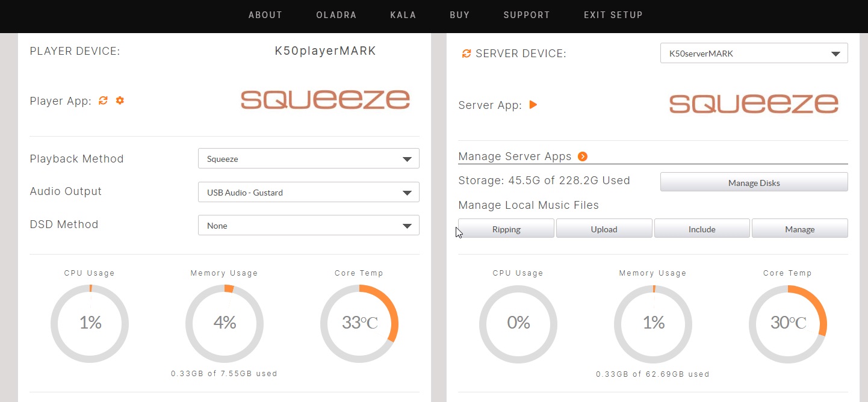Click the server Memory Usage gauge
The image size is (868, 402).
pos(653,323)
